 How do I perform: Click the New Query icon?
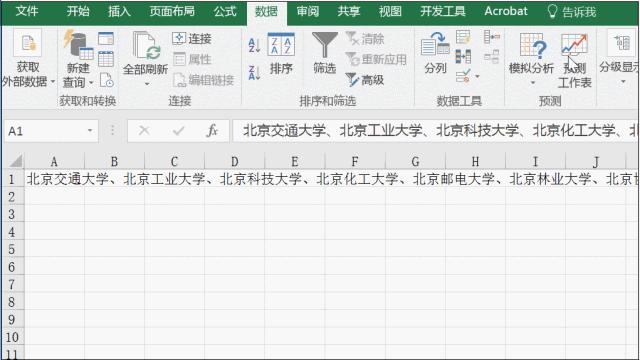[78, 45]
